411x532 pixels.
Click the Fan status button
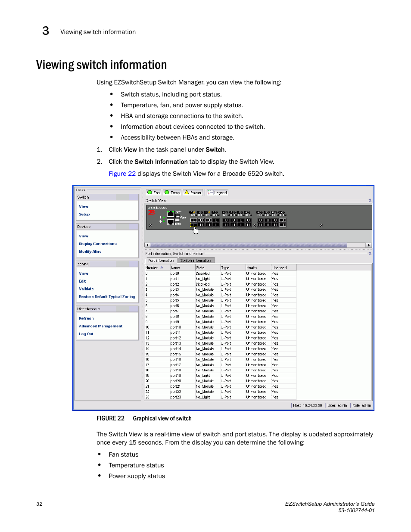point(153,193)
